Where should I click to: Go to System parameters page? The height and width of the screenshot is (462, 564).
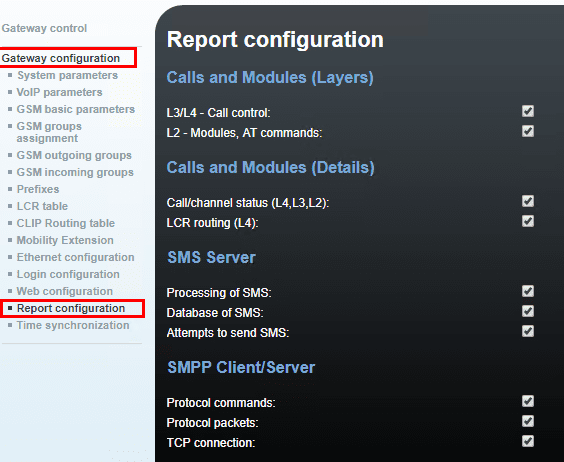pyautogui.click(x=67, y=75)
